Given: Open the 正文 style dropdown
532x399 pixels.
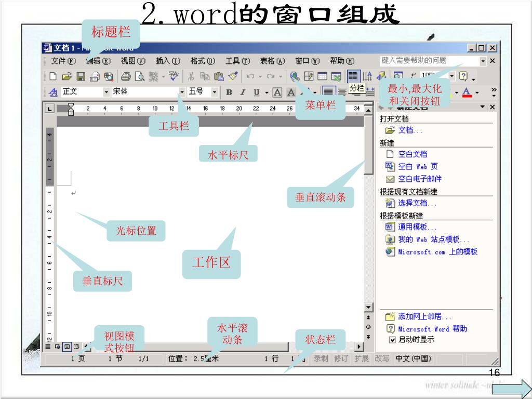Looking at the screenshot, I should (x=106, y=91).
